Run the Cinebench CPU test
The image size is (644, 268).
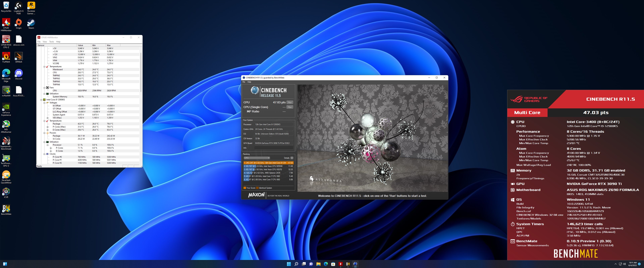[x=290, y=102]
